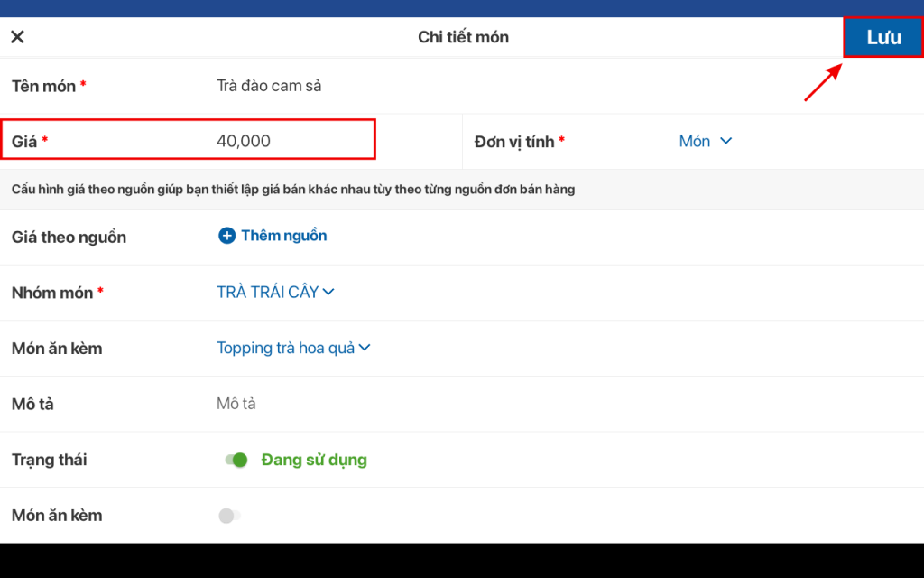Image resolution: width=924 pixels, height=578 pixels.
Task: Click the plus icon beside Thêm nguồn
Action: [x=226, y=236]
